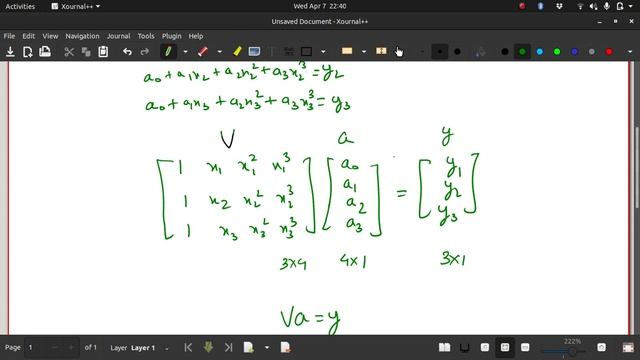Choose the Insert image tool
Viewport: 640px width, 360px height.
point(254,52)
